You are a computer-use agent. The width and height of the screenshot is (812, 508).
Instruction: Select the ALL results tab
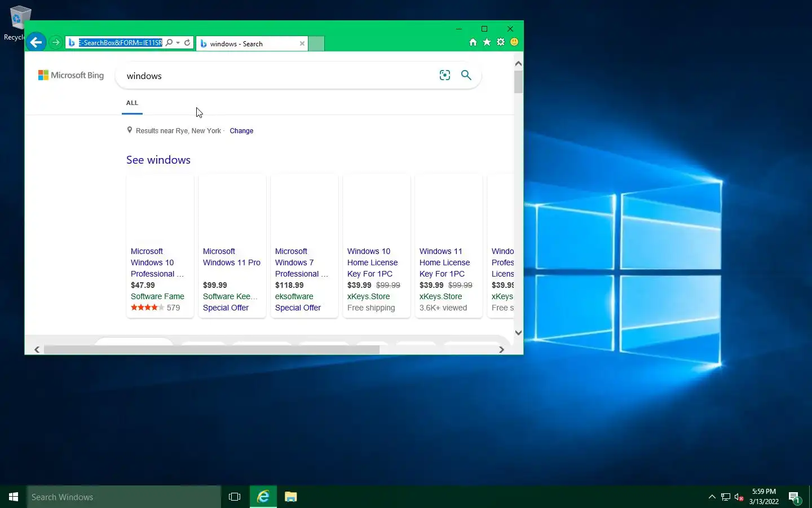point(132,103)
